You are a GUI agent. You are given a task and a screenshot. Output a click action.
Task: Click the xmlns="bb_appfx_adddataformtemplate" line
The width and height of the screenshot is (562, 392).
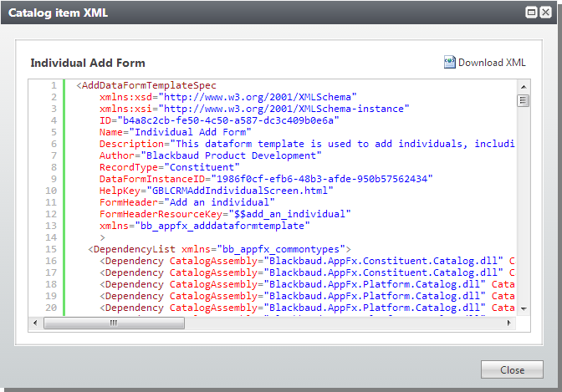pos(205,226)
